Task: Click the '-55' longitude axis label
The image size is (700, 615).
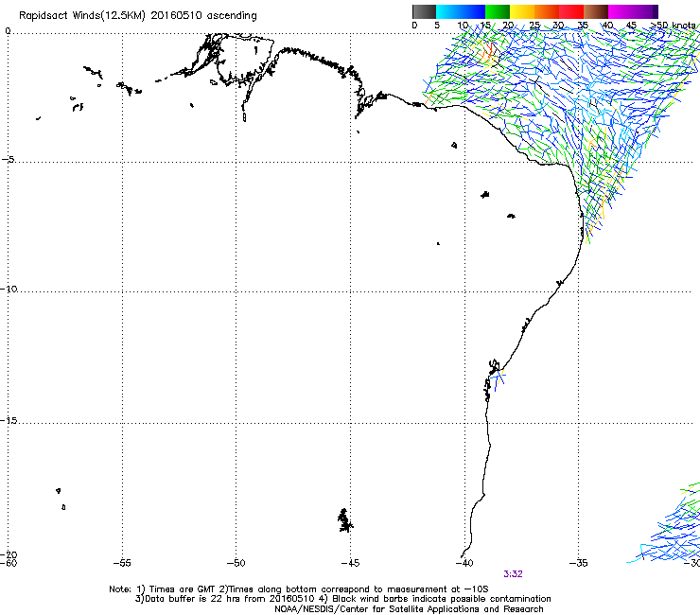Action: (122, 563)
